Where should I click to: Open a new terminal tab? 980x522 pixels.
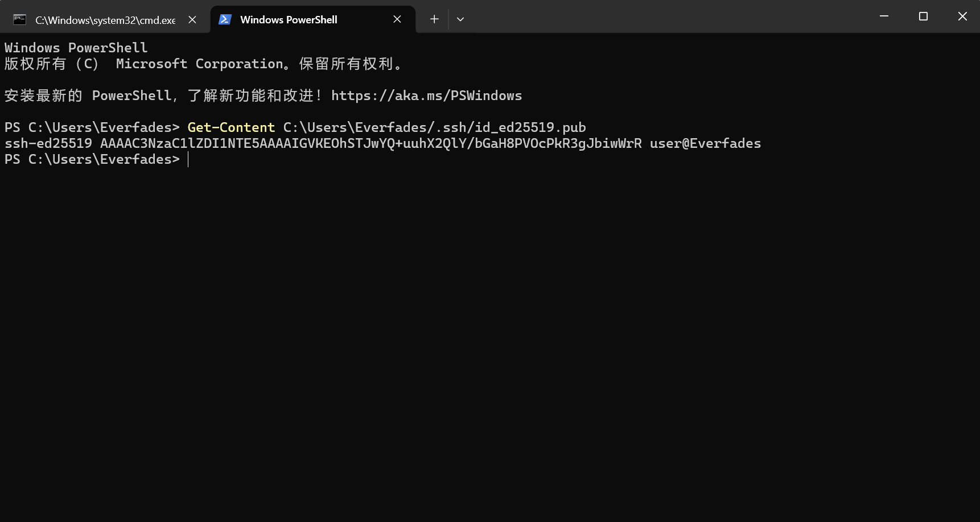434,19
